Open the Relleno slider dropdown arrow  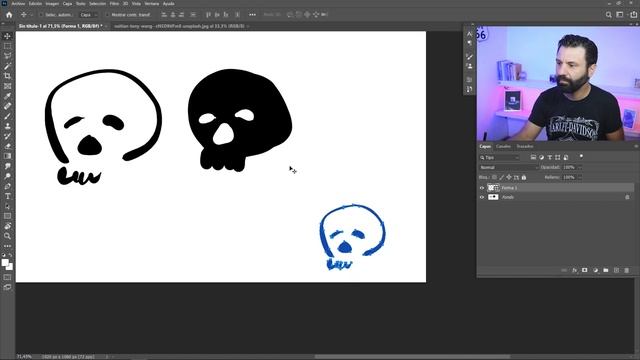click(580, 177)
